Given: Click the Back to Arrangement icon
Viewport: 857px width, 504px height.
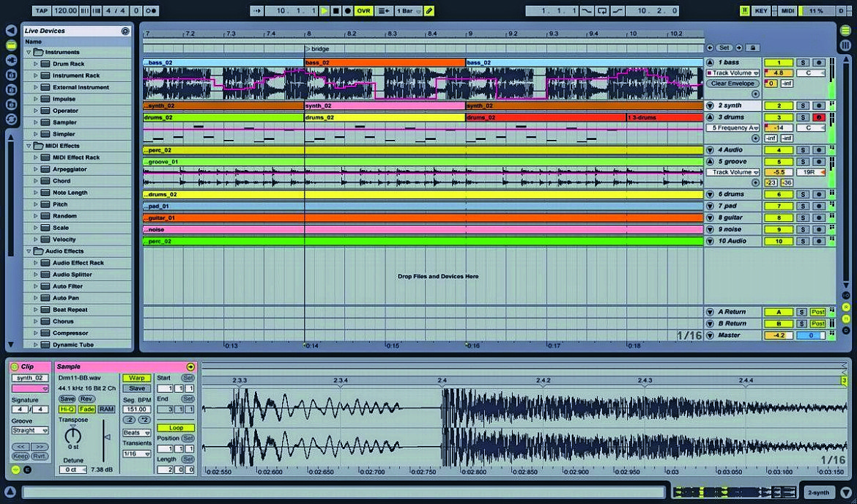Looking at the screenshot, I should click(384, 10).
